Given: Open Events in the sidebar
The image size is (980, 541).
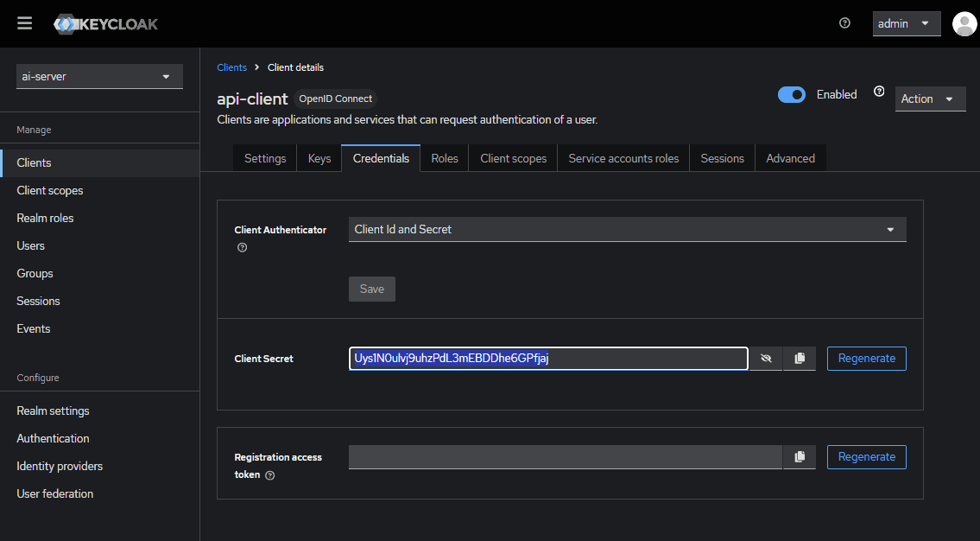Looking at the screenshot, I should pyautogui.click(x=100, y=328).
